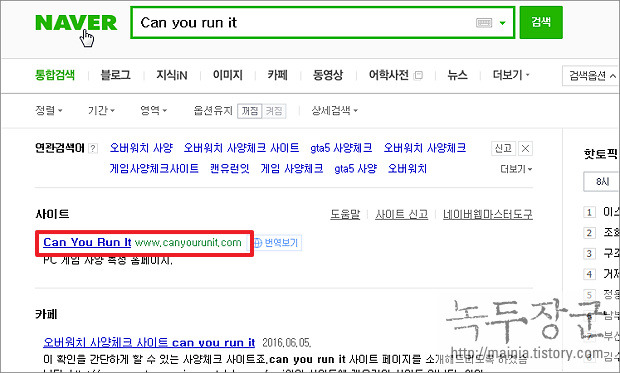This screenshot has height=373, width=620.
Task: Open related search gta5 사양체크
Action: 341,148
